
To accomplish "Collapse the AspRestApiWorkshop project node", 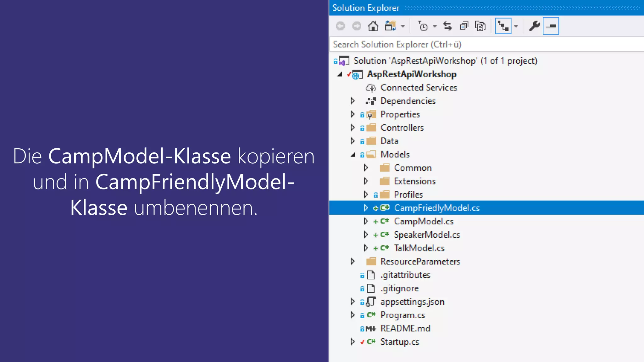I will [x=340, y=74].
